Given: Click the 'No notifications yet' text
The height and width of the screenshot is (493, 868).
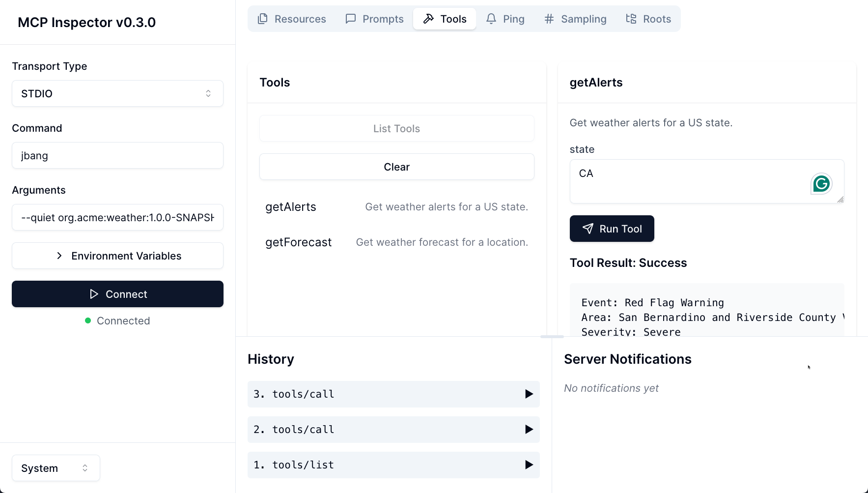Looking at the screenshot, I should tap(611, 388).
